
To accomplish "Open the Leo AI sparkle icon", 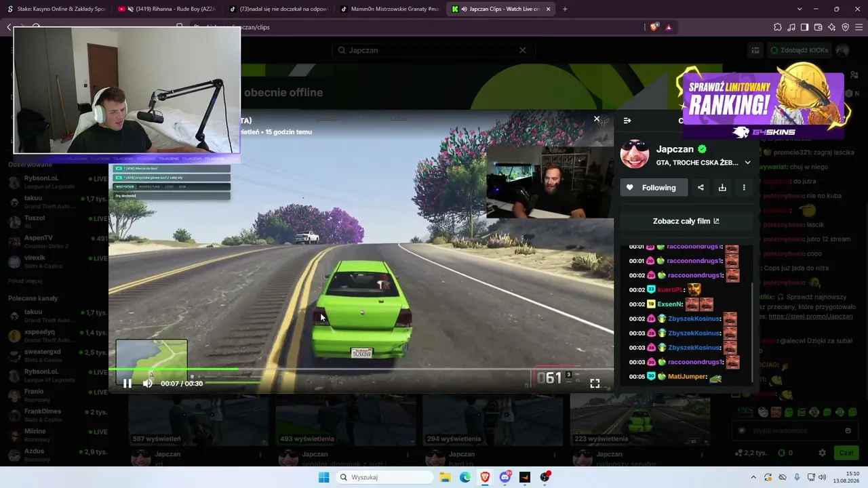I will click(832, 27).
